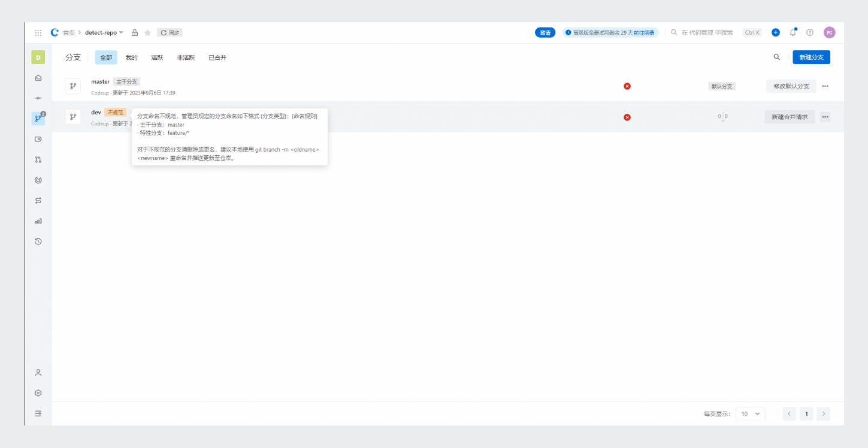
Task: Click the branch search magnifier icon
Action: coord(777,57)
